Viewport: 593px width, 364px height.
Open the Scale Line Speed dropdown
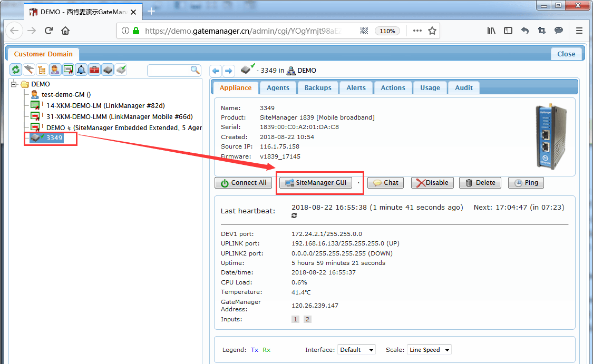point(429,350)
